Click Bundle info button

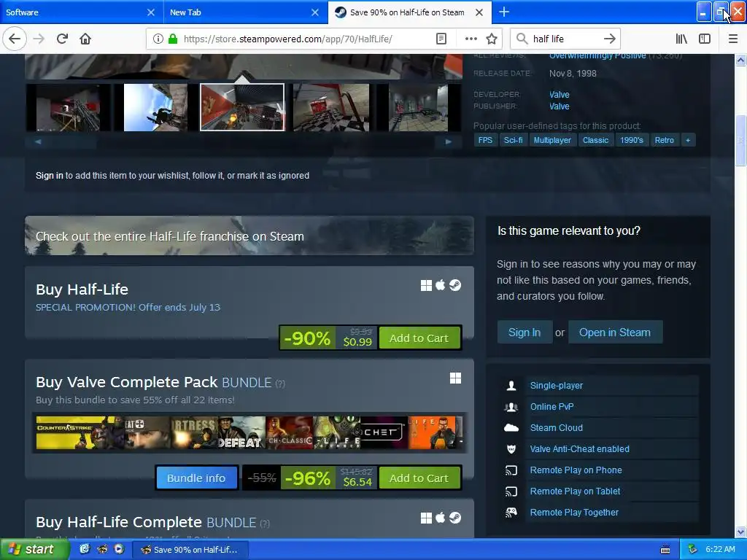(196, 478)
